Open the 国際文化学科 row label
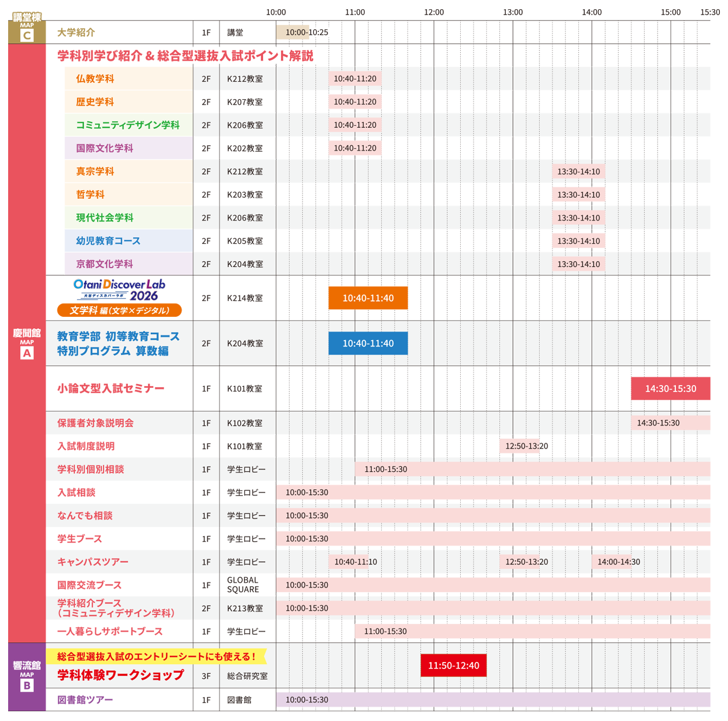Screen dimensions: 728x721 (x=105, y=148)
